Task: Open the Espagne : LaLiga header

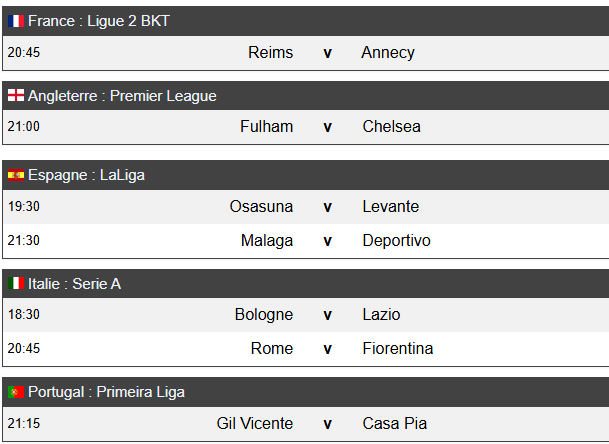Action: 306,175
